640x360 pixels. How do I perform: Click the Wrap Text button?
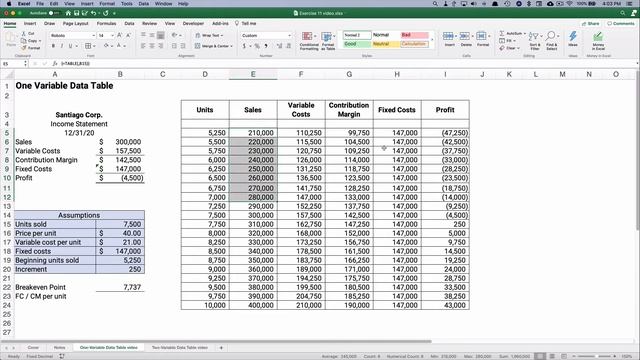pos(209,36)
